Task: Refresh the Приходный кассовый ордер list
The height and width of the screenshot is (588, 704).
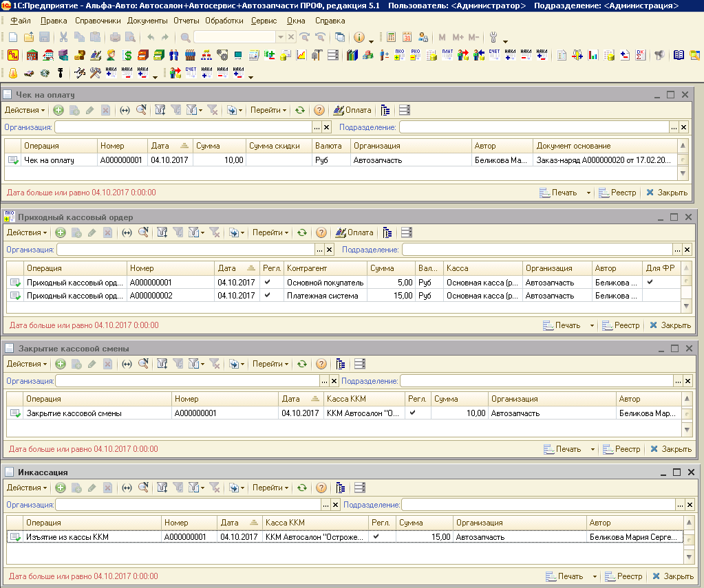Action: 302,232
